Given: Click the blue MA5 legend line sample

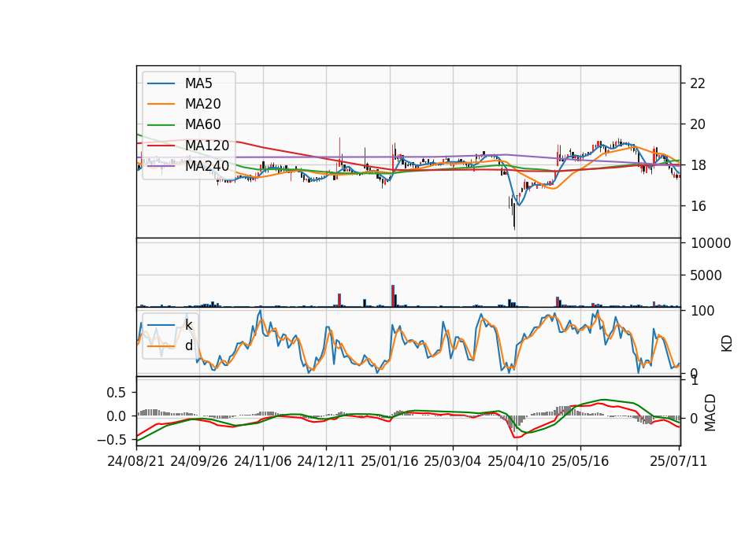Looking at the screenshot, I should pyautogui.click(x=161, y=84).
